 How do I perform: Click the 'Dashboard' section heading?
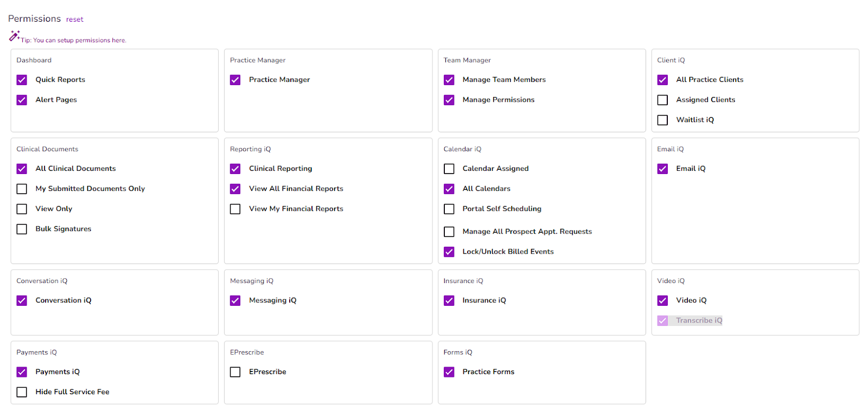pos(34,60)
